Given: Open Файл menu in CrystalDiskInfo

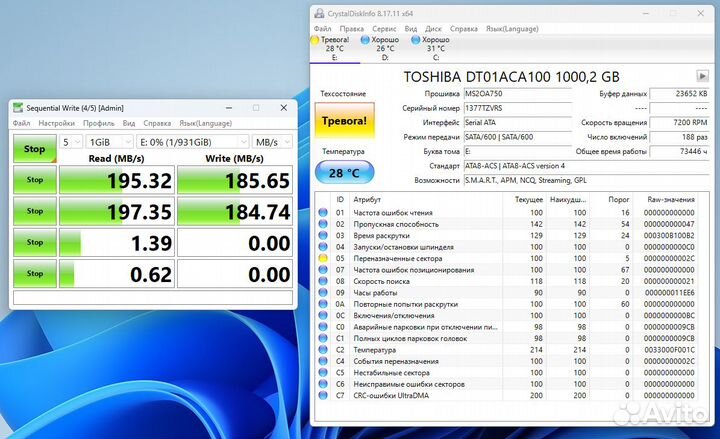Looking at the screenshot, I should [323, 28].
